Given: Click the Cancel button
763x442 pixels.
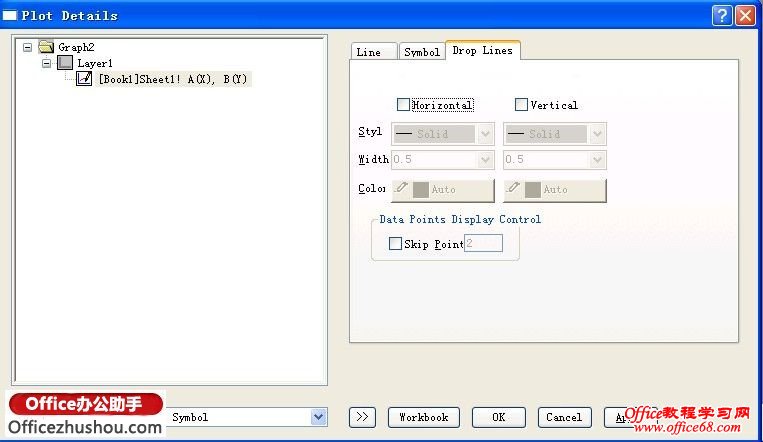Looking at the screenshot, I should click(564, 417).
